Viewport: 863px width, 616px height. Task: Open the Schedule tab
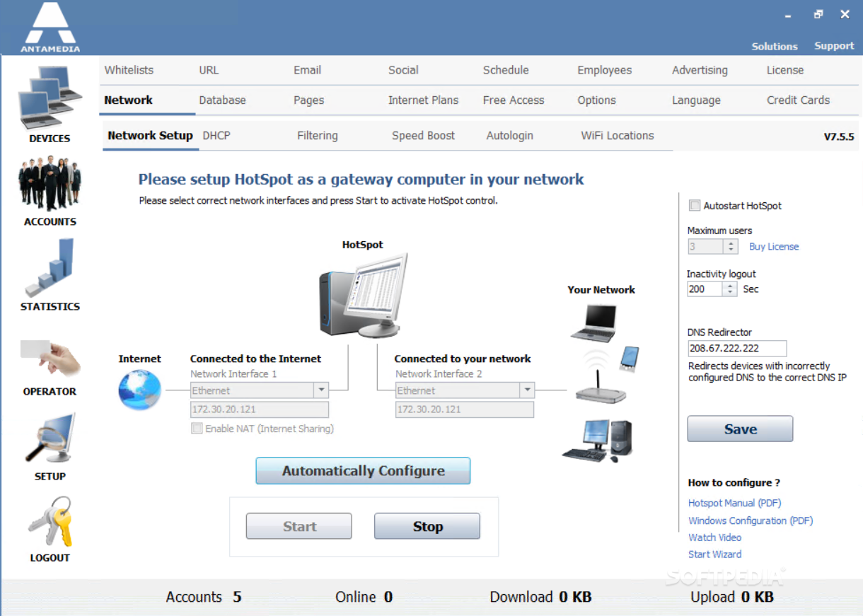tap(506, 70)
